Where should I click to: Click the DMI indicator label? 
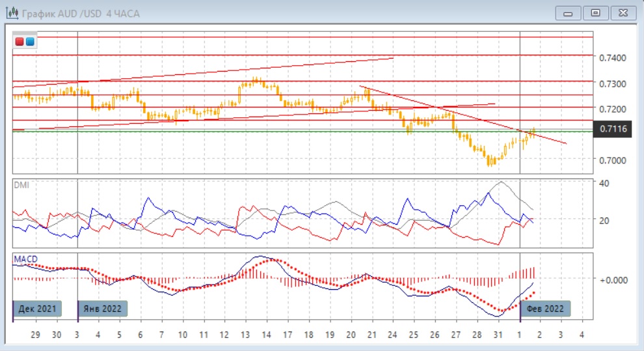click(21, 185)
